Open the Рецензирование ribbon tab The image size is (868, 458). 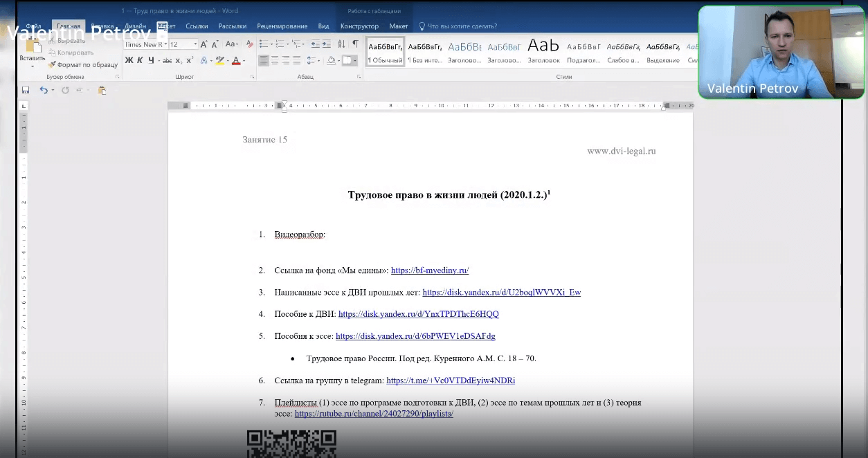tap(282, 26)
